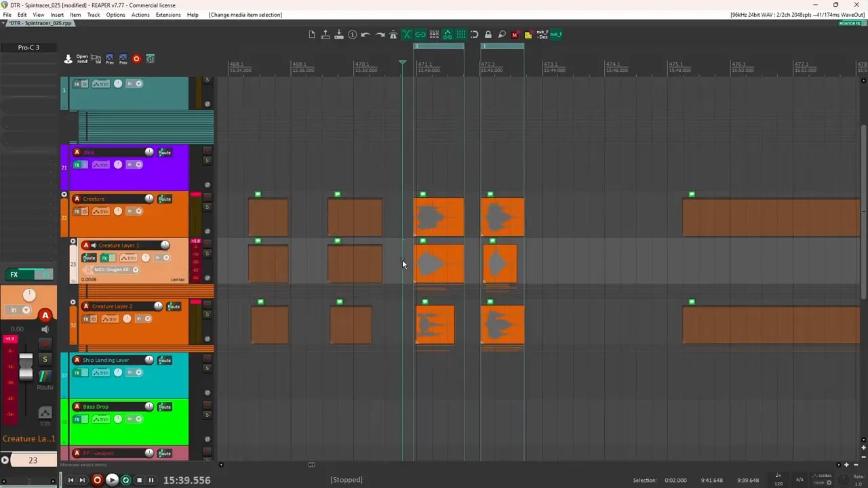Click Route button on Creature Layer 2 track
This screenshot has height=488, width=868.
coord(174,306)
